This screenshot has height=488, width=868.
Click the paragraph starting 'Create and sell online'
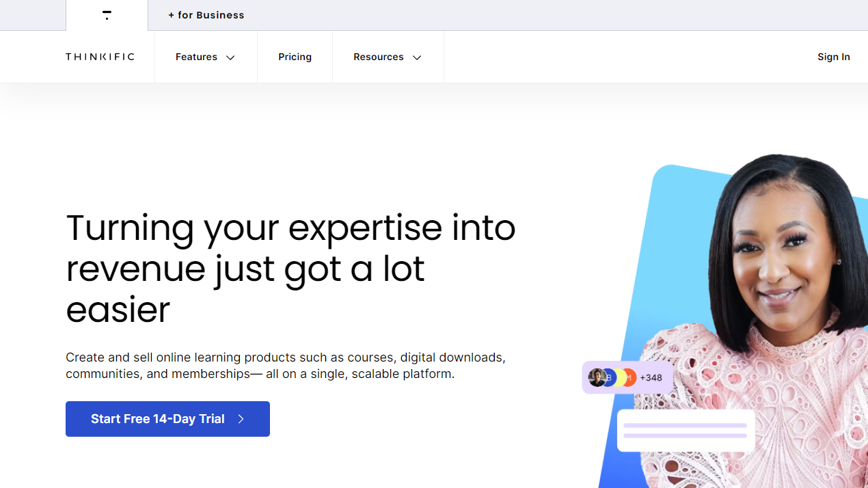[x=286, y=366]
